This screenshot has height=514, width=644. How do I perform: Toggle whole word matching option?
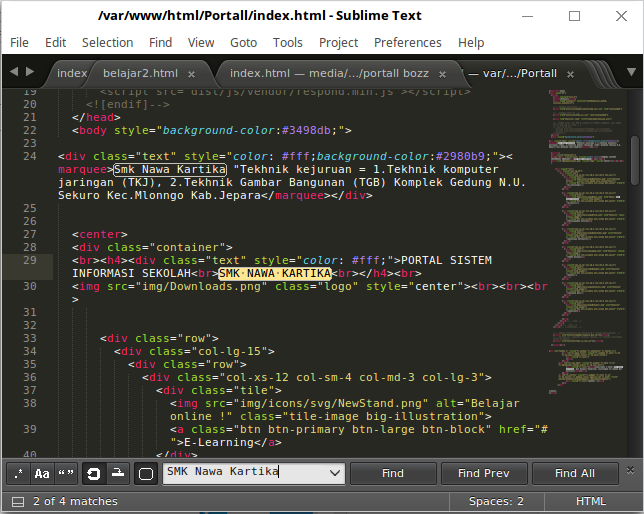(66, 474)
